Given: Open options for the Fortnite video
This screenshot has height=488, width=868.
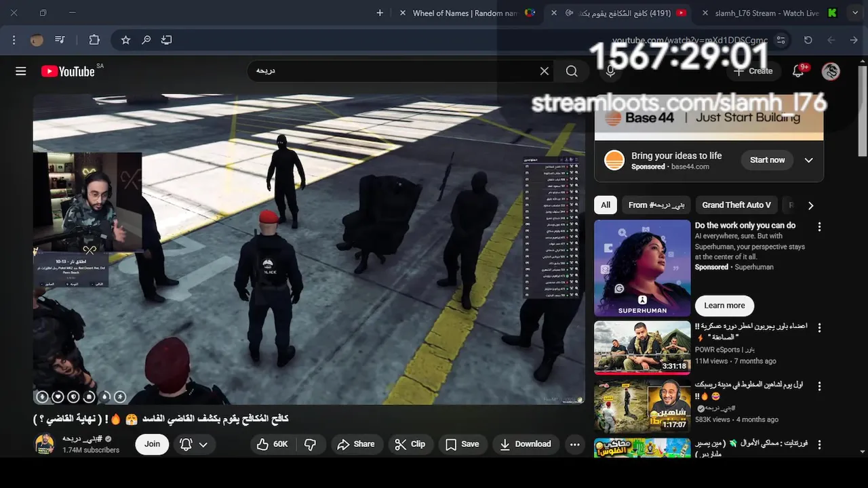Looking at the screenshot, I should pyautogui.click(x=819, y=445).
